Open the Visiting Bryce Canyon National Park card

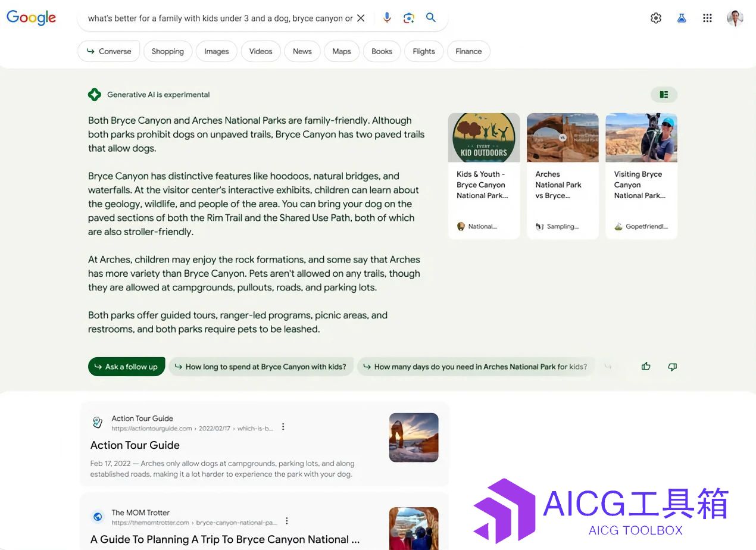click(641, 176)
